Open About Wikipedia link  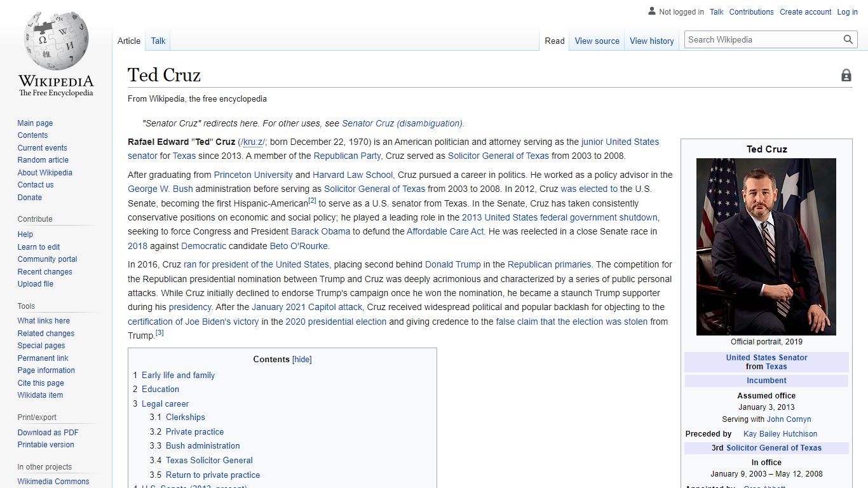pyautogui.click(x=44, y=173)
